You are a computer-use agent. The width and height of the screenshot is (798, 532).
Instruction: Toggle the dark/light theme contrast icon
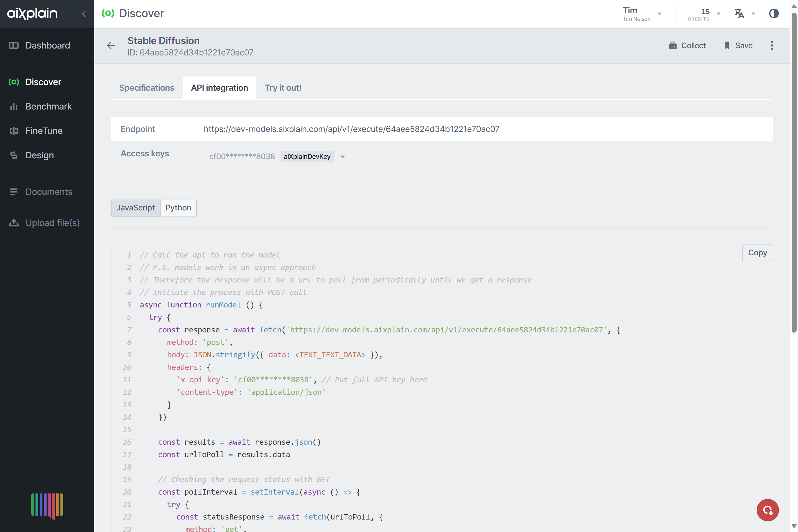tap(774, 14)
